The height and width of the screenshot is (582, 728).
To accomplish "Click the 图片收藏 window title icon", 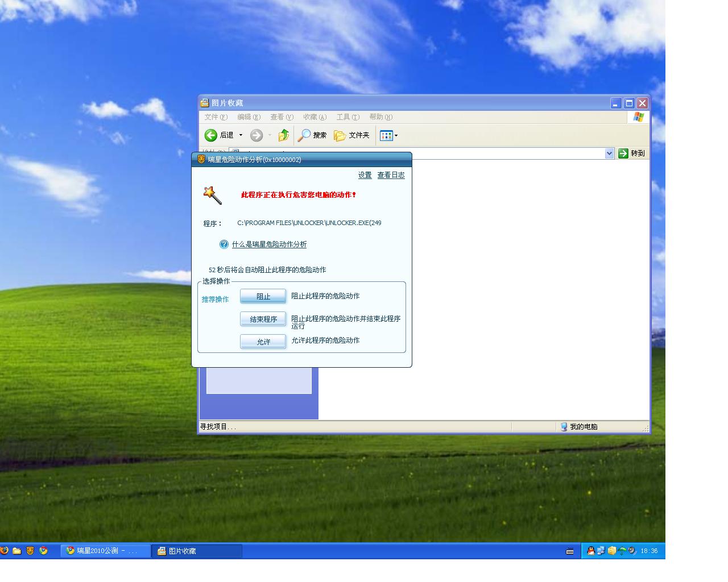I will click(205, 103).
